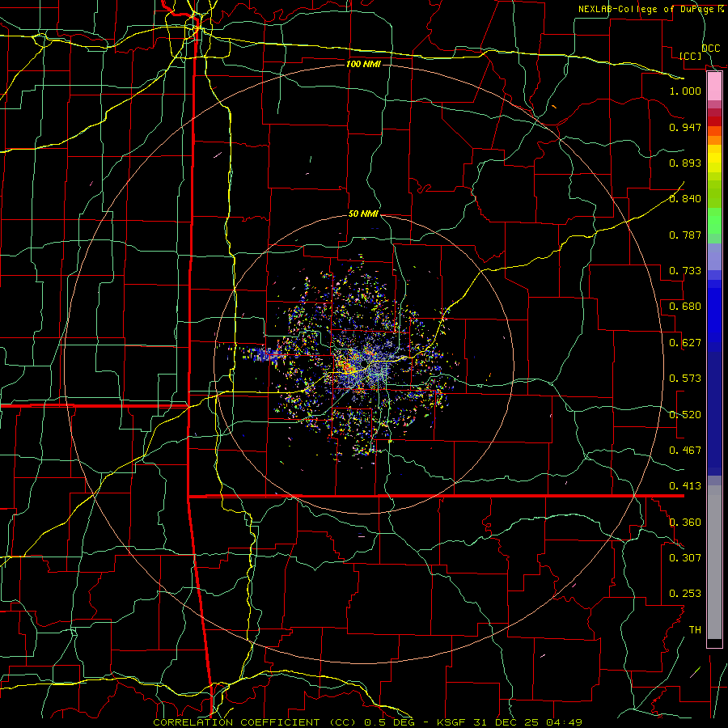Viewport: 728px width, 728px height.
Task: Pick the red segment of the color bar
Action: pyautogui.click(x=714, y=121)
